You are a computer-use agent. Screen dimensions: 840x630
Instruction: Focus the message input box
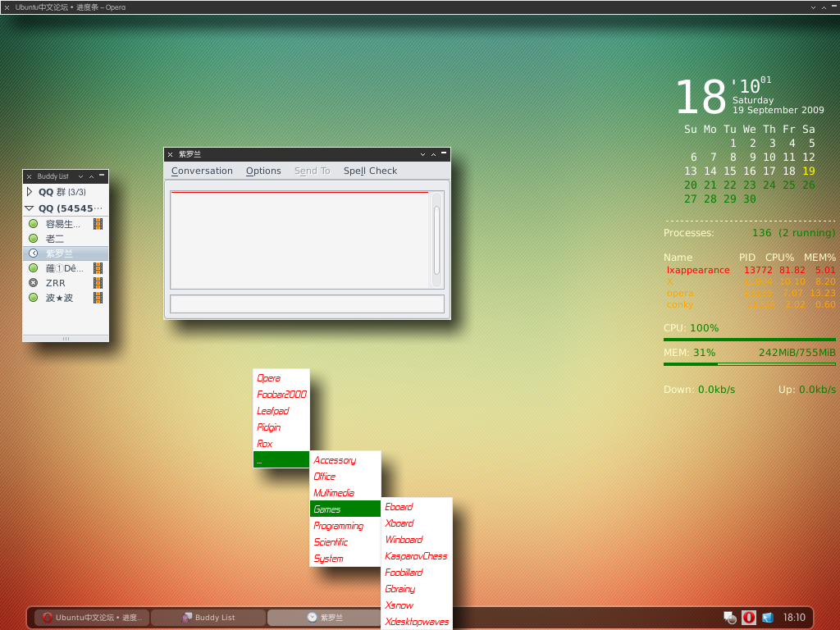pyautogui.click(x=307, y=304)
